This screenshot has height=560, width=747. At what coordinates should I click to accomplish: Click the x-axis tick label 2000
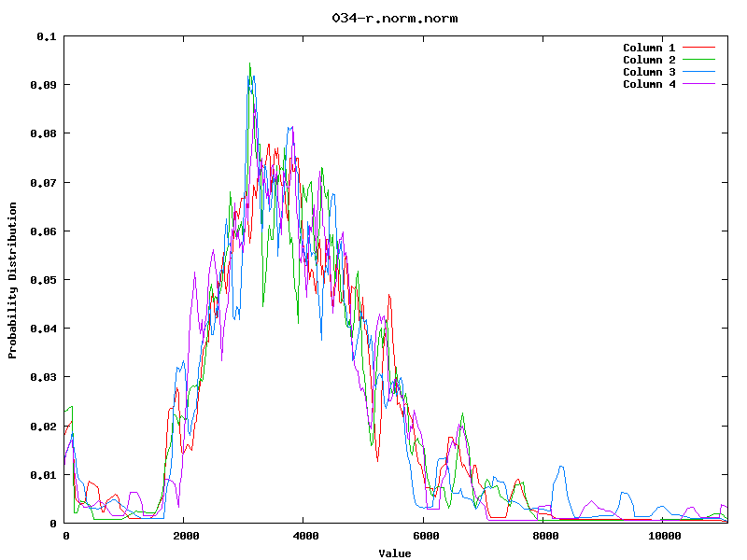186,536
